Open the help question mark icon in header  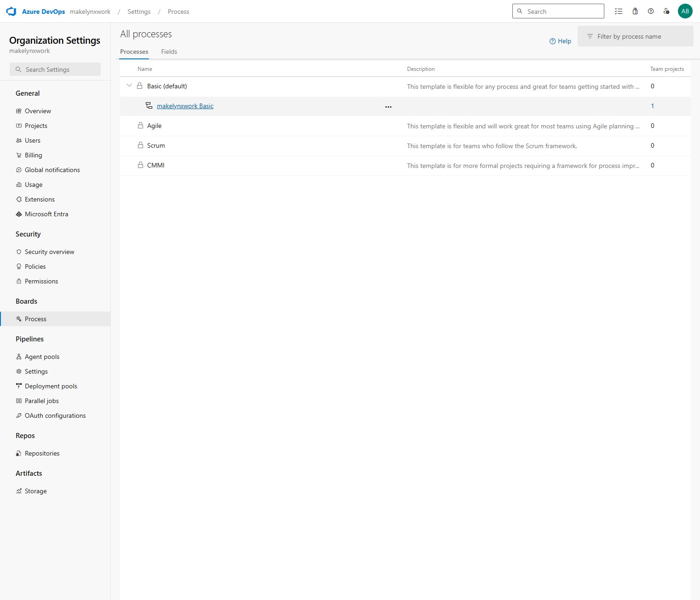click(651, 12)
